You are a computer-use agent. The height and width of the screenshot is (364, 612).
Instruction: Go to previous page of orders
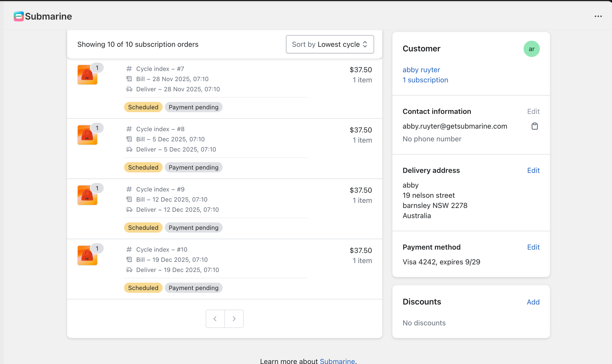[215, 319]
